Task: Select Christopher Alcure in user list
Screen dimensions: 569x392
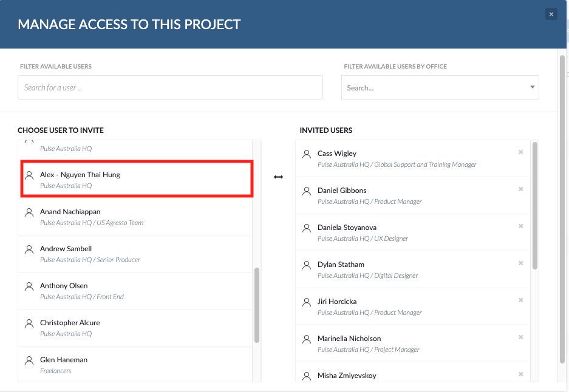Action: pos(135,328)
